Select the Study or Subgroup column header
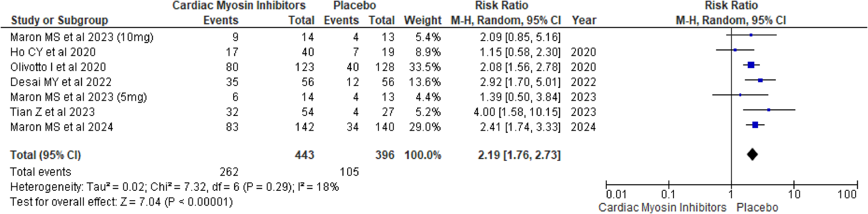 tap(59, 21)
